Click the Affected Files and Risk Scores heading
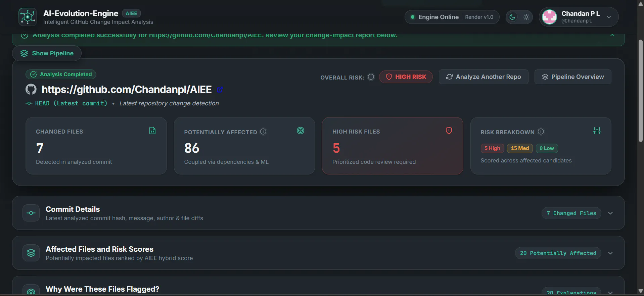The width and height of the screenshot is (644, 296). pyautogui.click(x=100, y=249)
